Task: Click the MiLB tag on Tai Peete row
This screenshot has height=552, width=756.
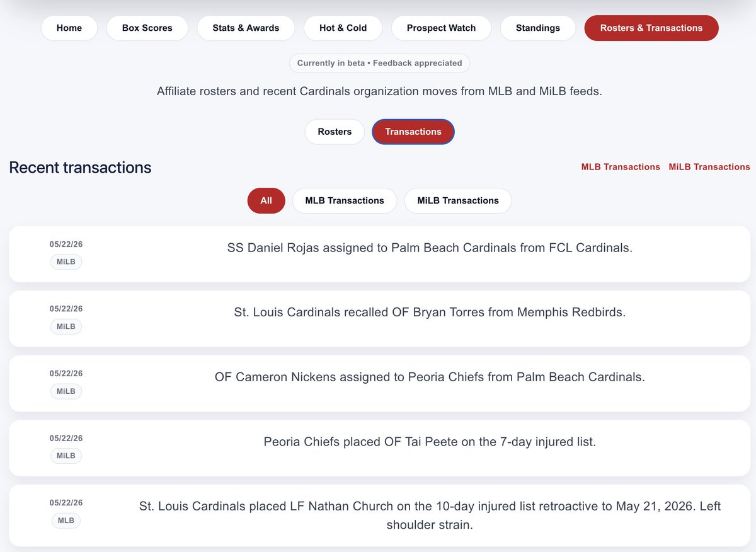Action: [66, 456]
